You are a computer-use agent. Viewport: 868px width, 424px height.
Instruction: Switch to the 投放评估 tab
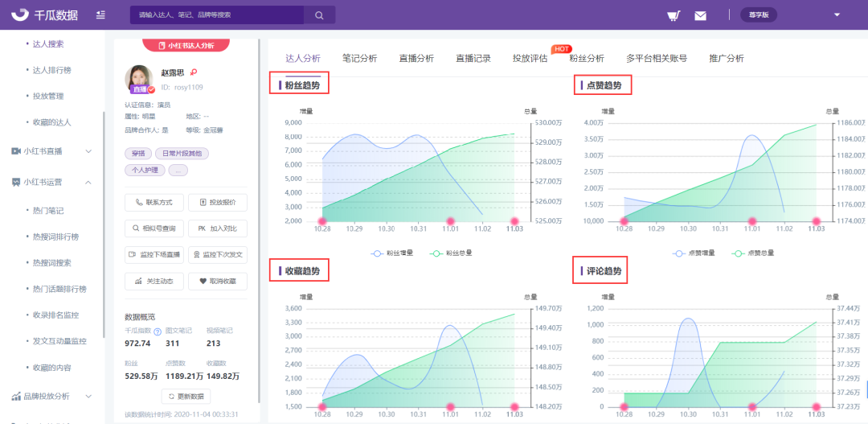pyautogui.click(x=530, y=58)
